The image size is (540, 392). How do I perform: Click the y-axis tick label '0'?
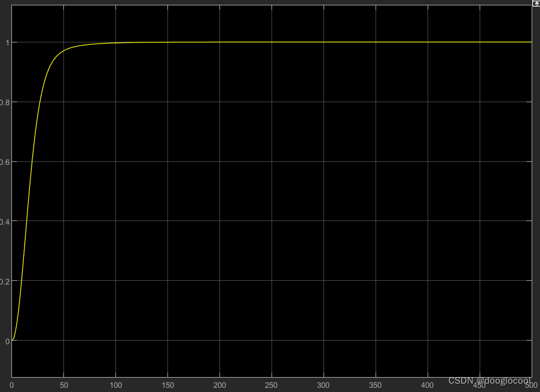(7, 341)
